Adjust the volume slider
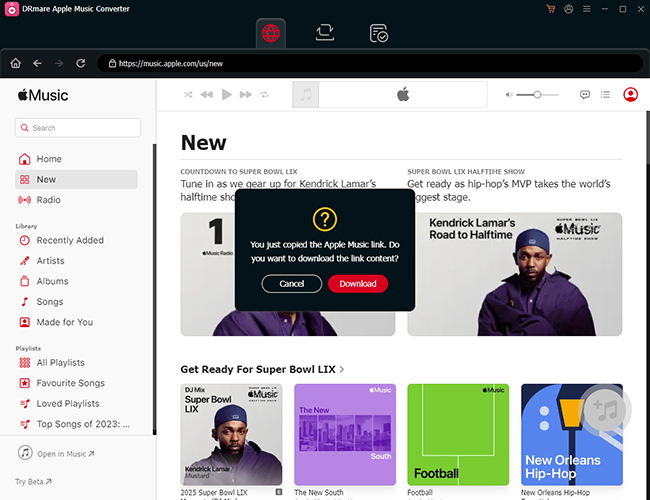Viewport: 650px width, 500px height. tap(537, 95)
